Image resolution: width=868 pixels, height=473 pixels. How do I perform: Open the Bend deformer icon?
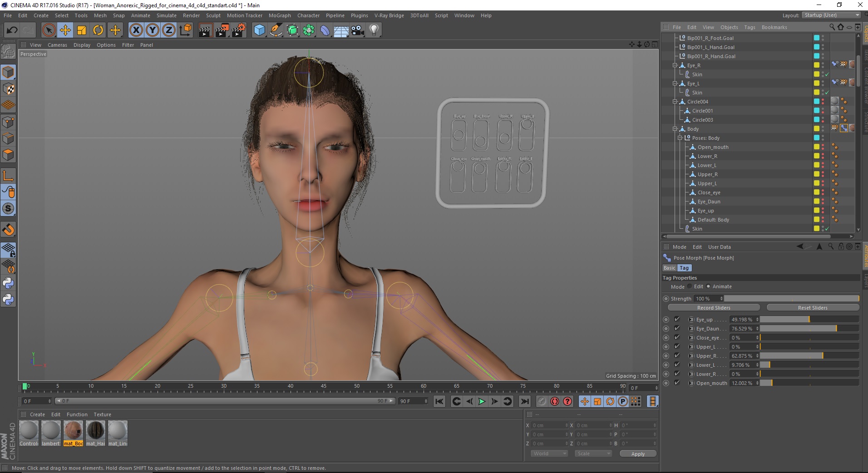click(325, 30)
